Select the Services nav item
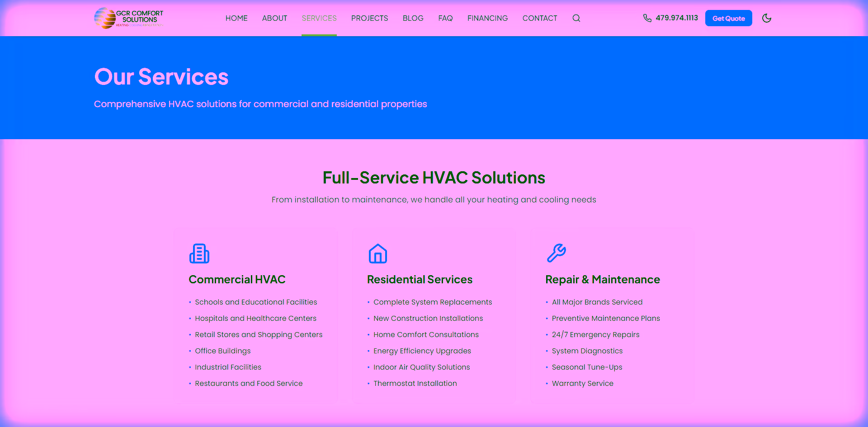 (319, 18)
